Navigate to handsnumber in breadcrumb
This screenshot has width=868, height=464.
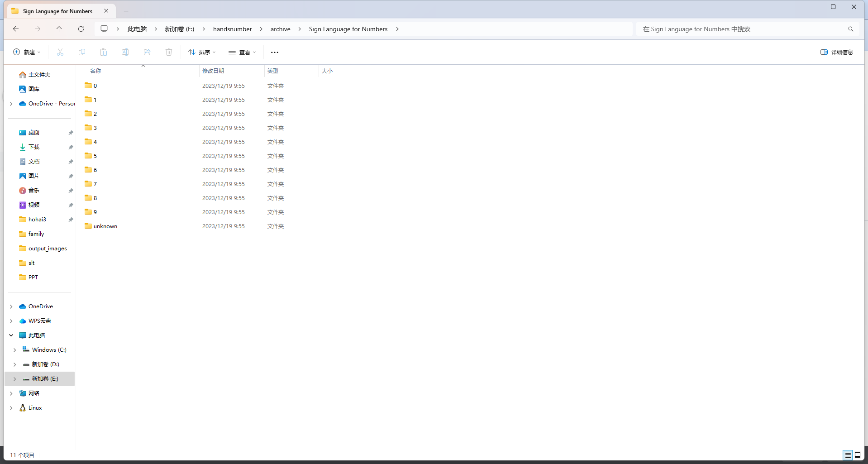pyautogui.click(x=233, y=29)
